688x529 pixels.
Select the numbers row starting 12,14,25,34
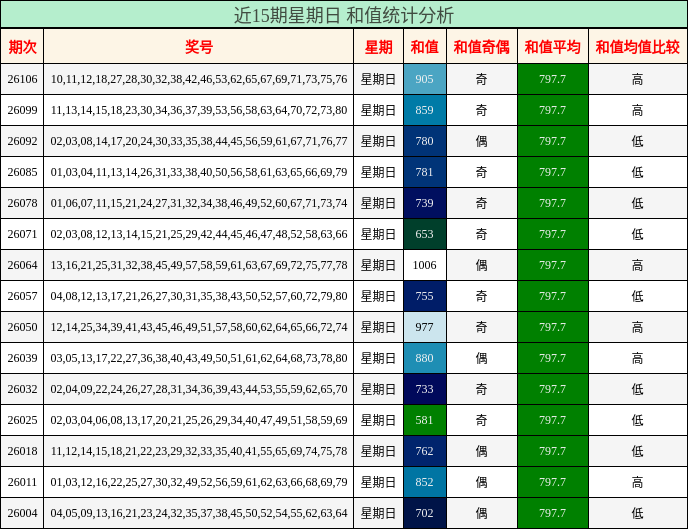[199, 327]
